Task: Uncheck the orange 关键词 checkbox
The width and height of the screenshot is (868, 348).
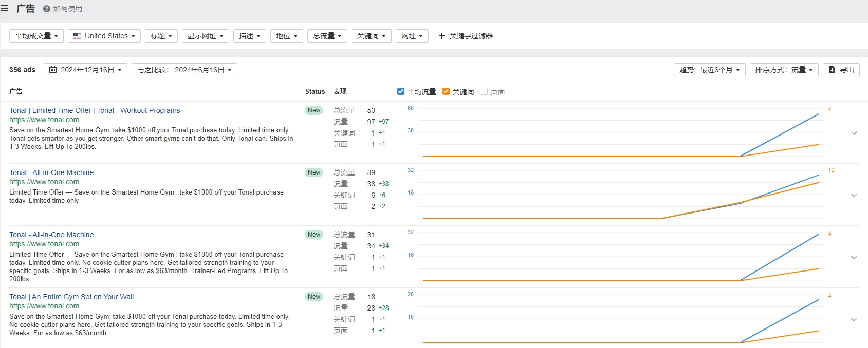Action: (x=446, y=91)
